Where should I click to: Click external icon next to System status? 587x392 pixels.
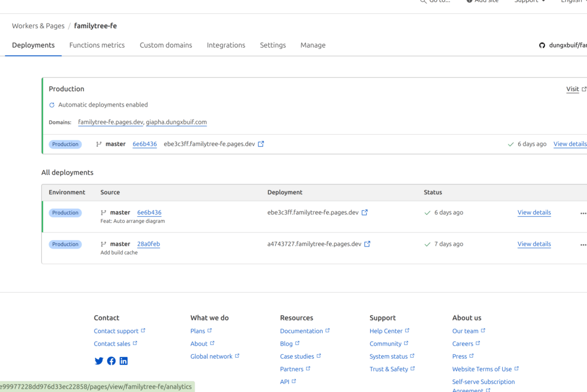[x=412, y=356]
